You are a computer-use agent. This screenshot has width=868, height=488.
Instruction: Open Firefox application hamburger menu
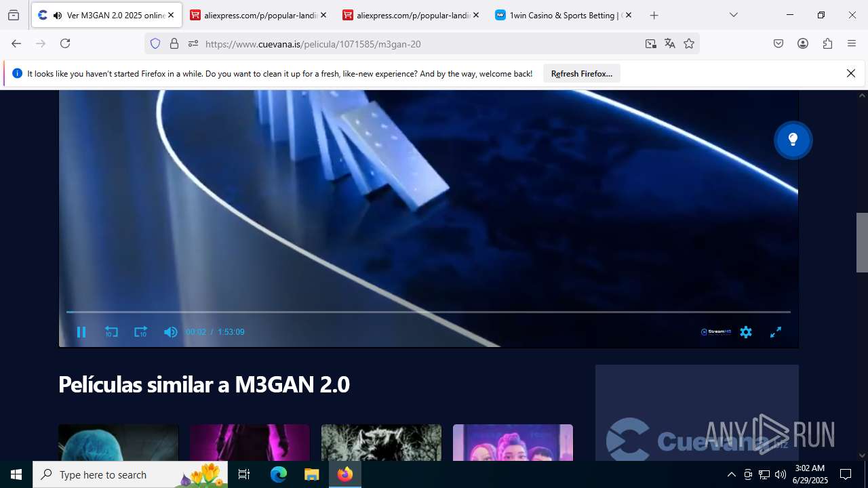[852, 43]
